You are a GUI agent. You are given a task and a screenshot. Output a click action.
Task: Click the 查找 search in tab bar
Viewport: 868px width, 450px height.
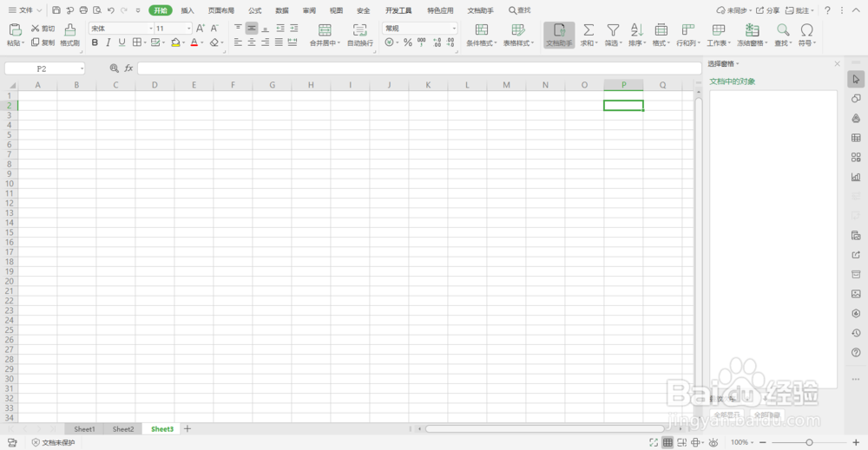point(520,10)
